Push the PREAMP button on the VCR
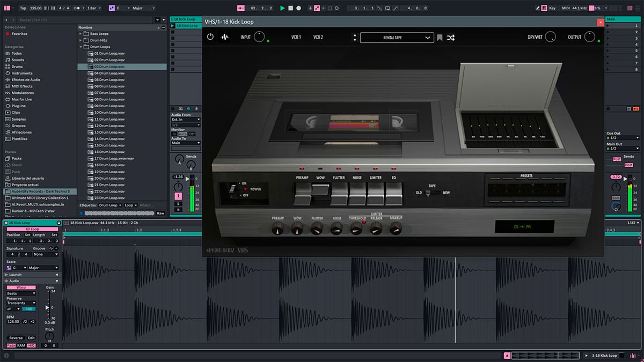This screenshot has width=644, height=362. coord(302,193)
